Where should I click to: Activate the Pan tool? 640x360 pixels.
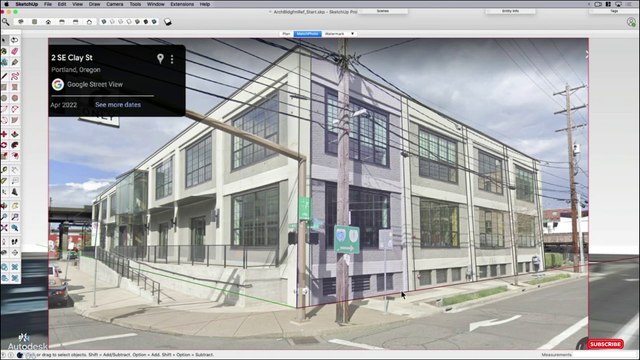(x=15, y=206)
